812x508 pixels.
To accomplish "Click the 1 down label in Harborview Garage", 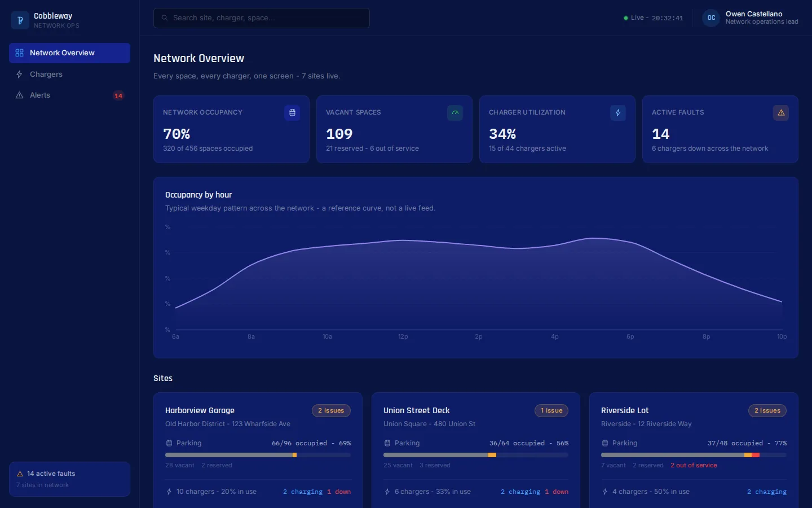I will pyautogui.click(x=339, y=492).
